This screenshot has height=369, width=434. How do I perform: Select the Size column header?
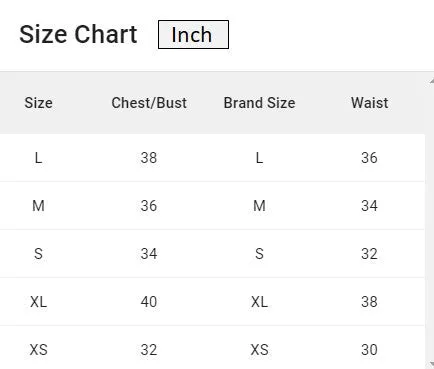38,103
